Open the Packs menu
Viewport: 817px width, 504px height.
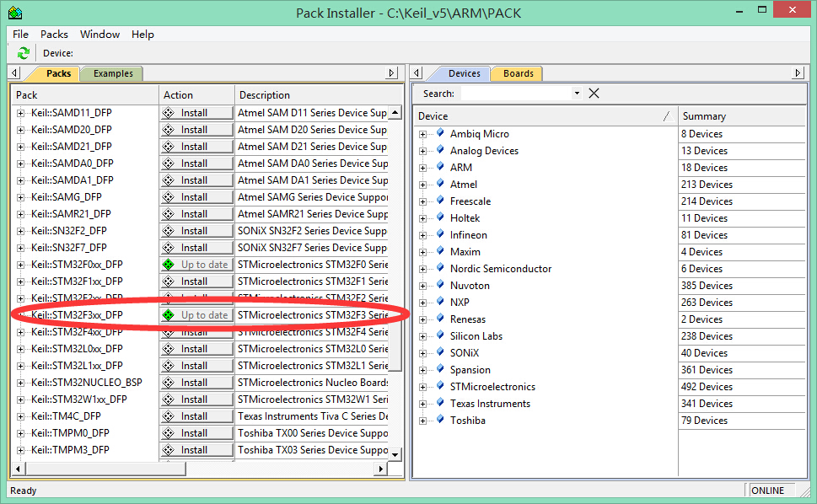click(x=54, y=35)
